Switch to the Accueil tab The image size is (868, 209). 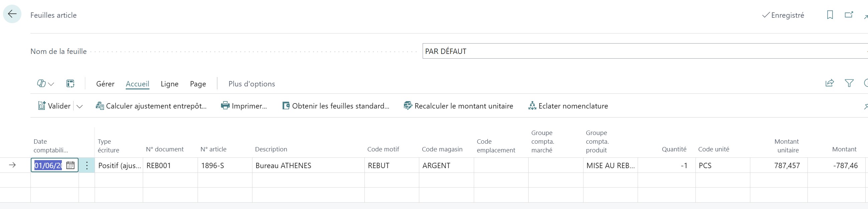tap(137, 84)
